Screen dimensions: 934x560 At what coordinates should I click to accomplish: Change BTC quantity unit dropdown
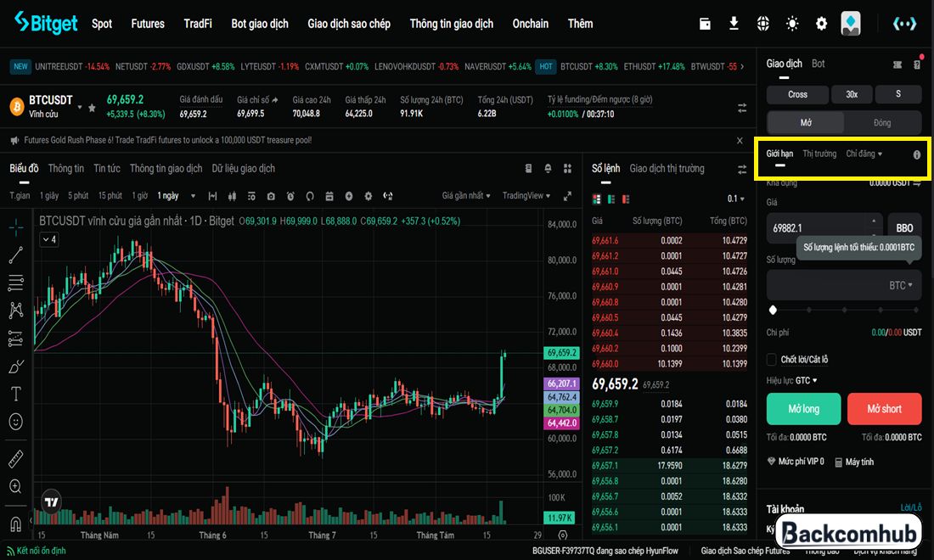pyautogui.click(x=901, y=286)
